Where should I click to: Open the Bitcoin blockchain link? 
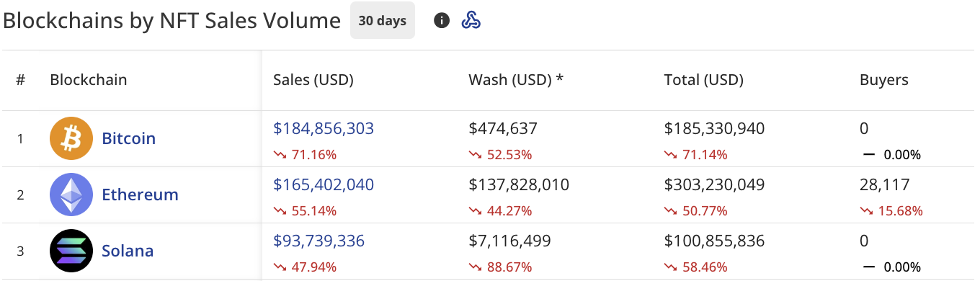click(x=129, y=138)
